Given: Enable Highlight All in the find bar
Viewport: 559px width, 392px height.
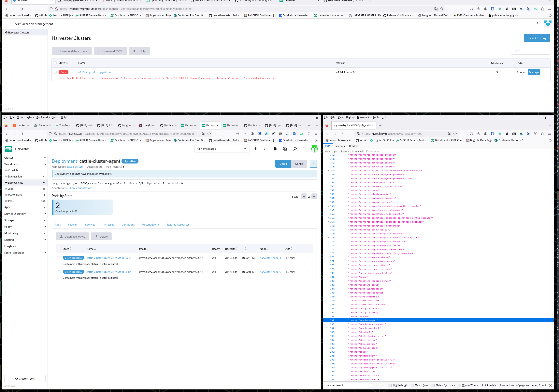Looking at the screenshot, I should (x=390, y=385).
